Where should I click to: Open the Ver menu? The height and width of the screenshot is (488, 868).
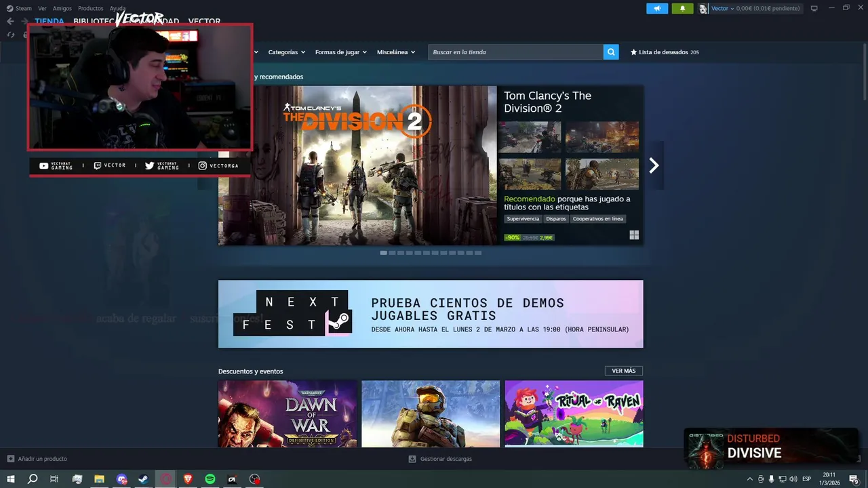pyautogui.click(x=42, y=8)
